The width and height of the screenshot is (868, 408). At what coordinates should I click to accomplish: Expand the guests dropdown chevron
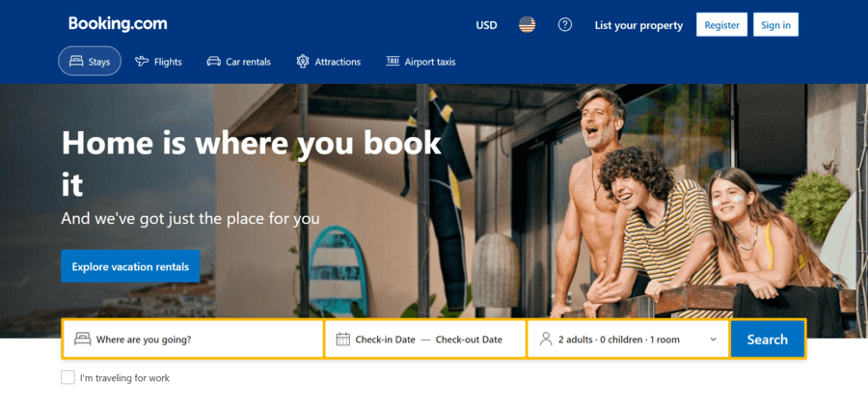point(714,340)
